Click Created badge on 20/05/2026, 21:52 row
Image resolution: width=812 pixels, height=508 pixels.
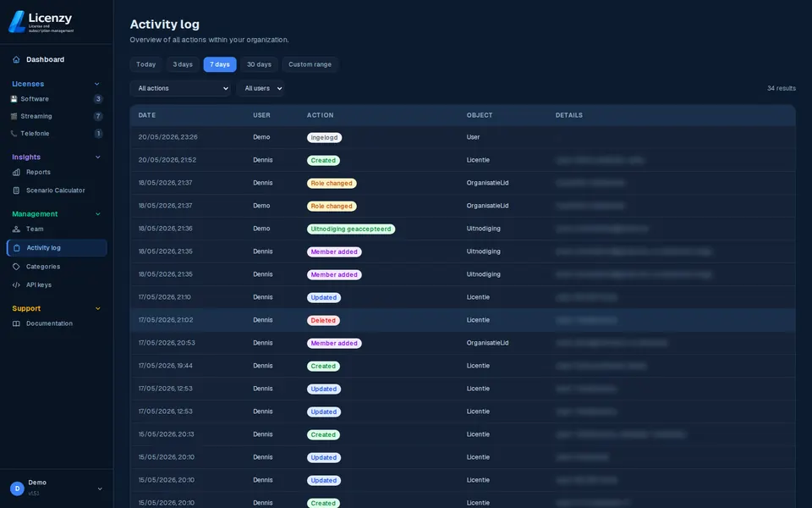tap(323, 161)
